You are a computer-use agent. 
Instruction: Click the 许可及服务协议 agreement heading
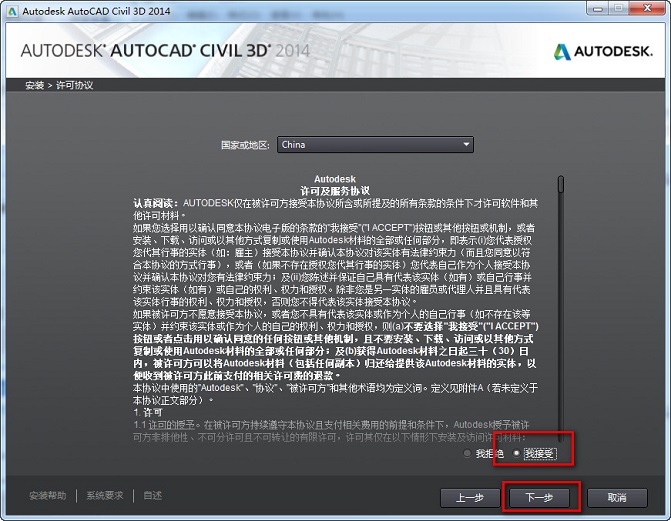tap(335, 191)
